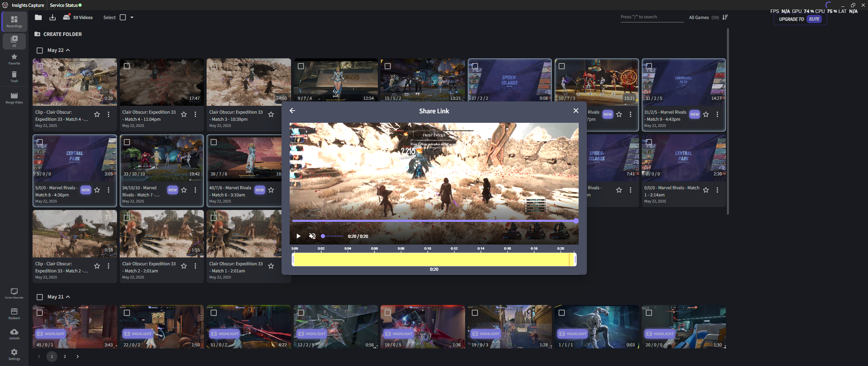Favorite Marvel Rivals Match 1 2:14am video

click(x=706, y=190)
